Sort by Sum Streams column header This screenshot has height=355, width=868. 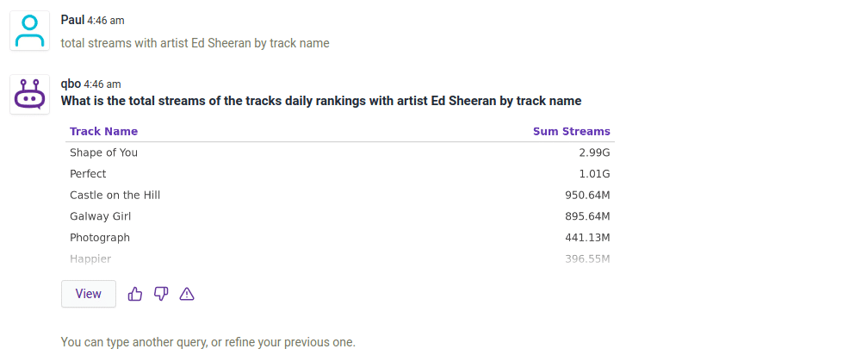point(571,132)
